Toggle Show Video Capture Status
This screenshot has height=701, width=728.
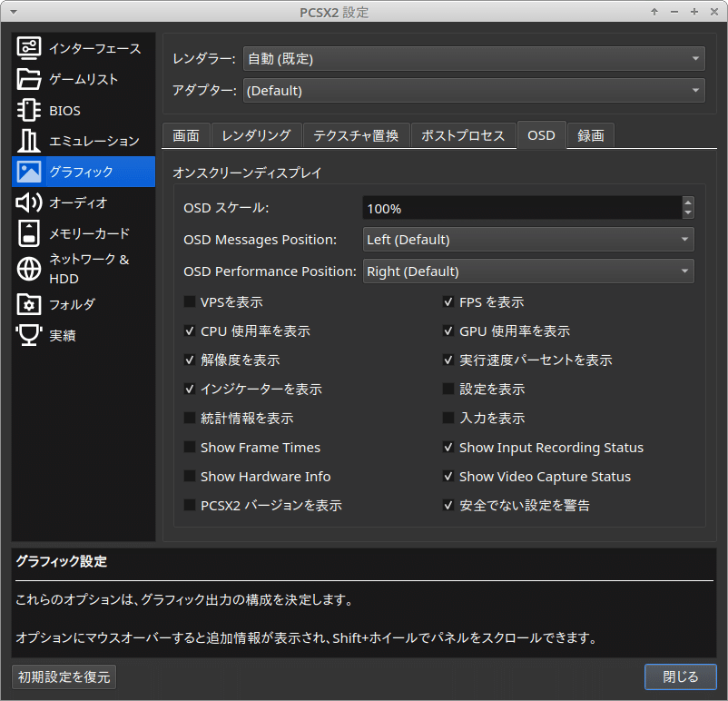(448, 476)
